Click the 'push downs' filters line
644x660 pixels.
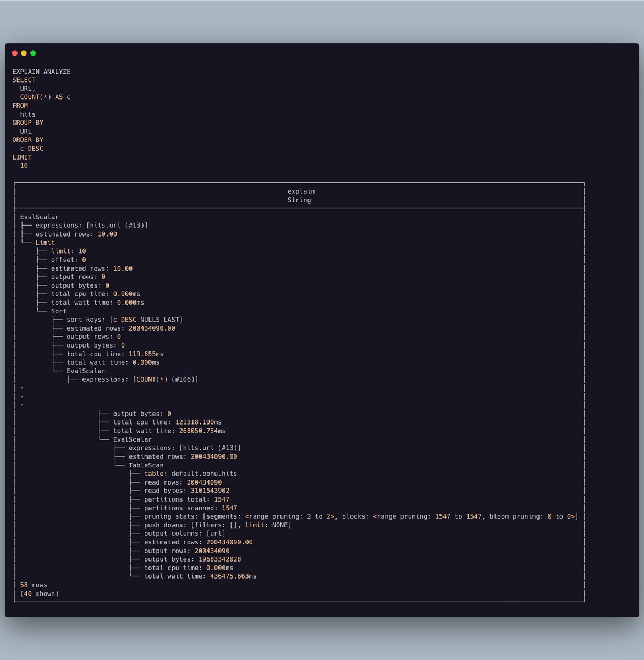[x=218, y=525]
